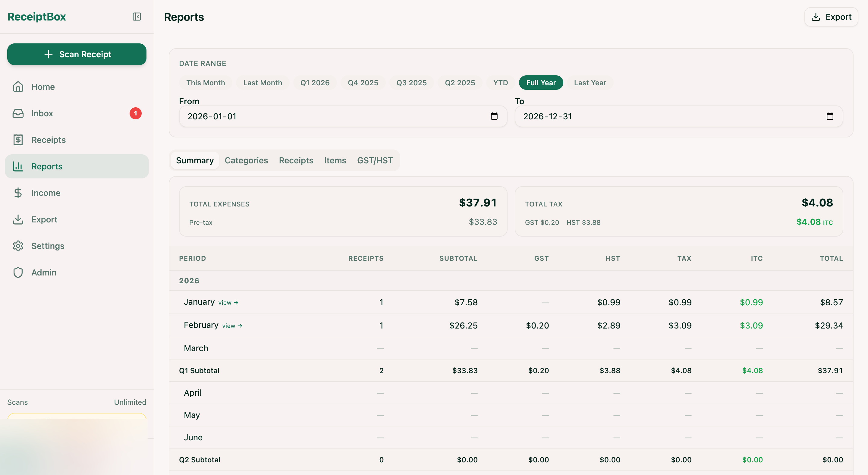Image resolution: width=868 pixels, height=475 pixels.
Task: Open the GST/HST report tab
Action: point(375,160)
